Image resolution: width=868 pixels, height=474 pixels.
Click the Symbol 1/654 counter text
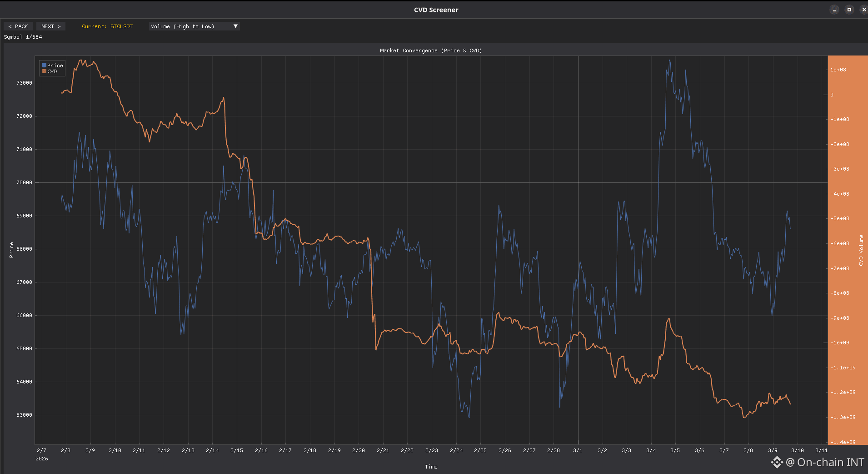pyautogui.click(x=23, y=37)
